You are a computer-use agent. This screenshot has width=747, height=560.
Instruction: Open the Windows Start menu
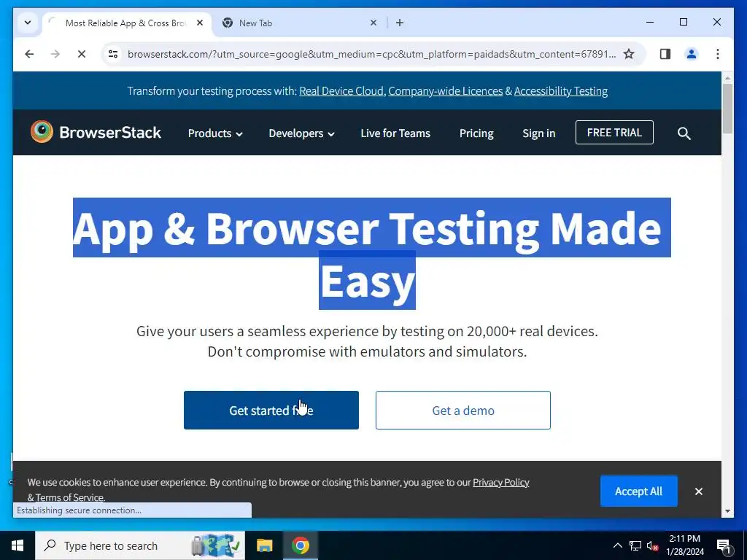click(x=18, y=545)
